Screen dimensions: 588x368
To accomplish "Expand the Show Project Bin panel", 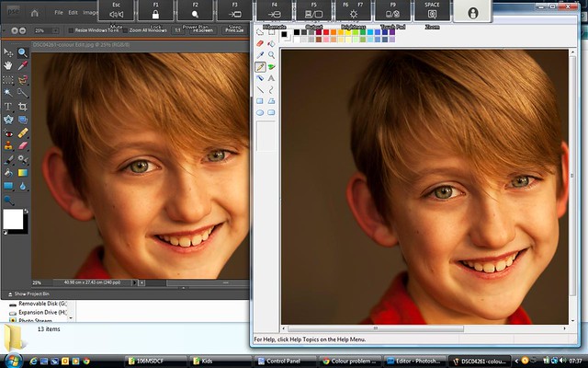I will coord(31,292).
